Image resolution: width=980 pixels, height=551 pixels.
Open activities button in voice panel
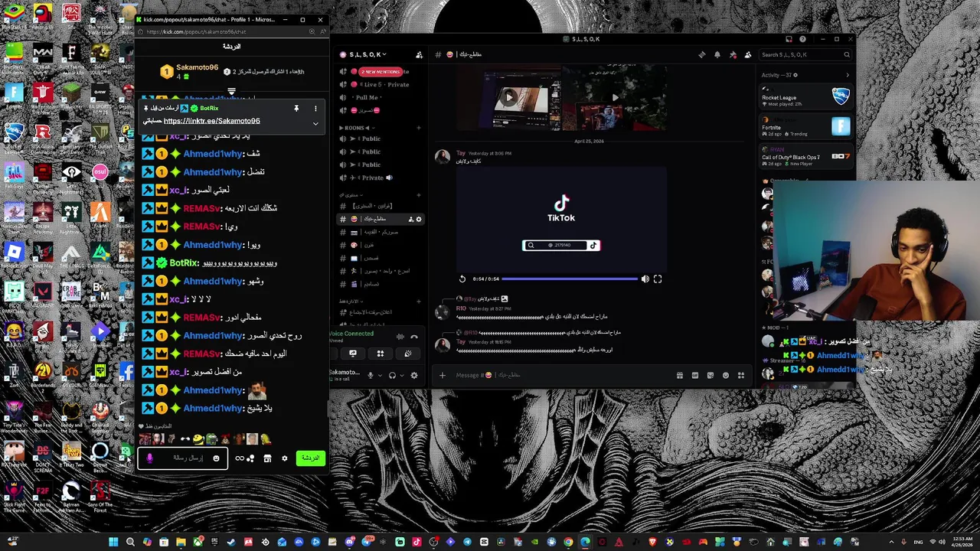(x=381, y=354)
